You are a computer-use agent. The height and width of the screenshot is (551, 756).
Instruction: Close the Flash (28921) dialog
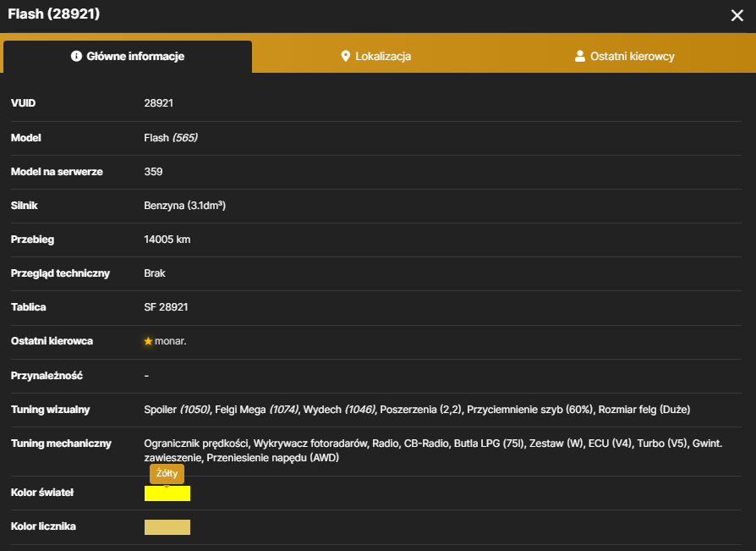(737, 15)
